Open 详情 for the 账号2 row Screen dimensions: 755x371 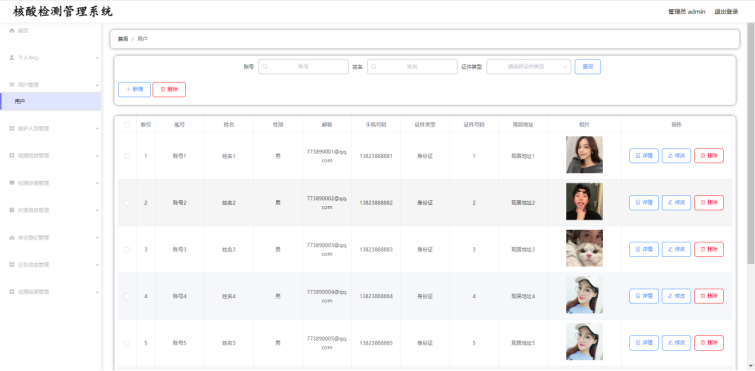pyautogui.click(x=644, y=203)
